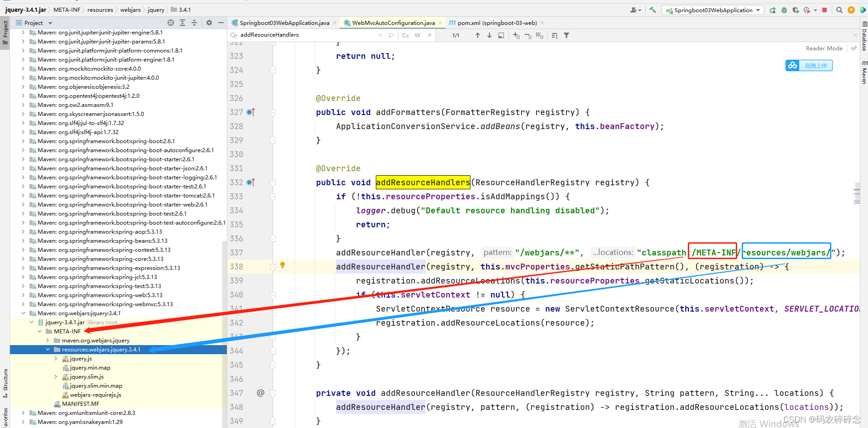Click the orange IDE update arrow icon

click(851, 10)
